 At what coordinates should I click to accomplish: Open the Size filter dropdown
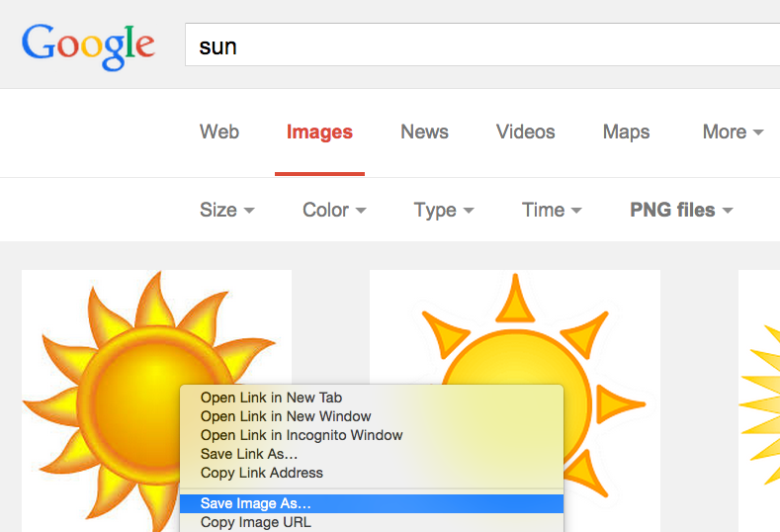[x=226, y=210]
